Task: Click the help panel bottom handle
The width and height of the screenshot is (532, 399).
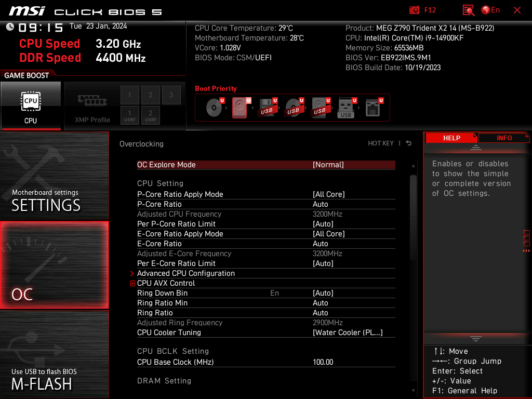Action: (475, 338)
